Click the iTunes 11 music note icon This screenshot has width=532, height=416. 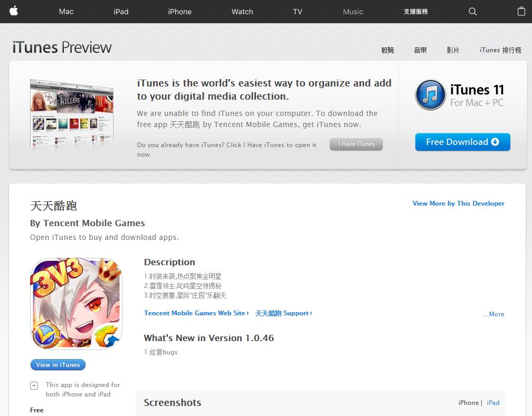pyautogui.click(x=430, y=95)
